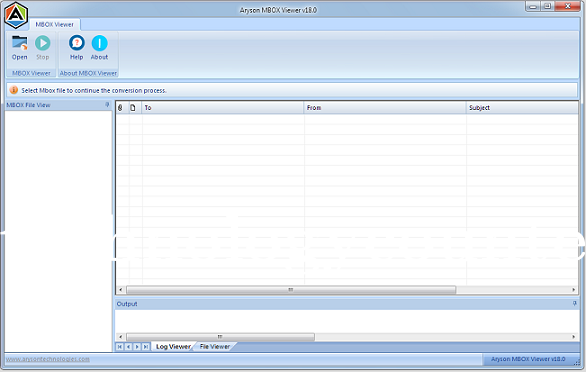Viewport: 586px width, 372px height.
Task: Visit www.arysontechnologies.com link
Action: pyautogui.click(x=48, y=359)
